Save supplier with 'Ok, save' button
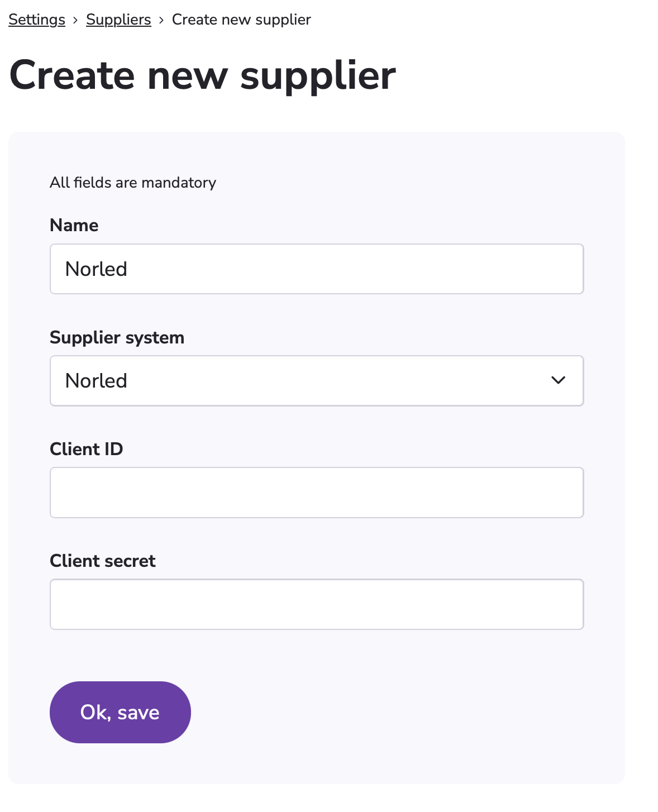 coord(120,712)
